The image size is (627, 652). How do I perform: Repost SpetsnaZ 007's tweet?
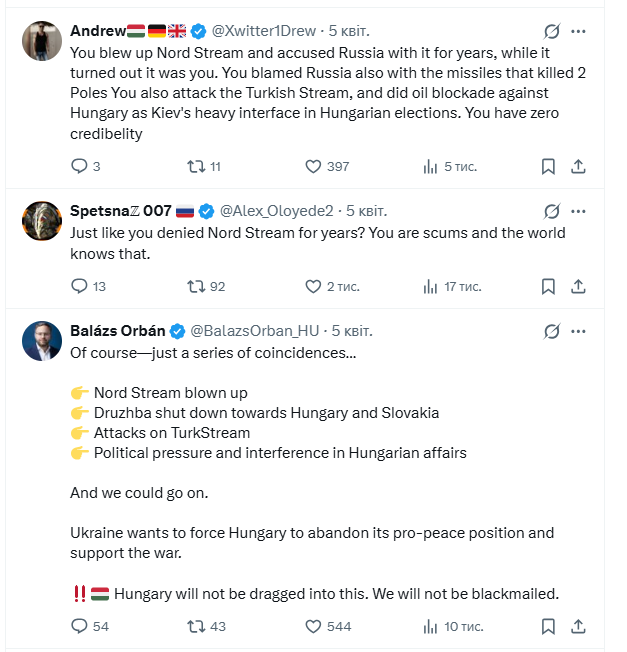pos(196,286)
